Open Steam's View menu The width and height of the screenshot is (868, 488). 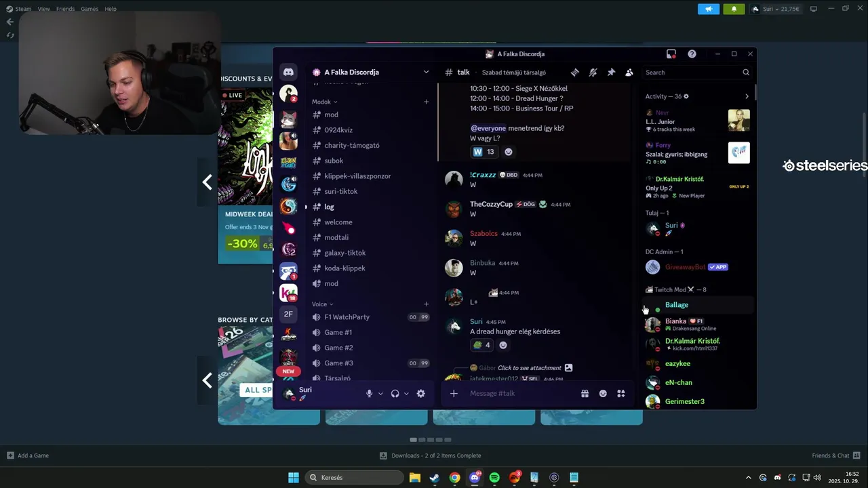pyautogui.click(x=44, y=9)
